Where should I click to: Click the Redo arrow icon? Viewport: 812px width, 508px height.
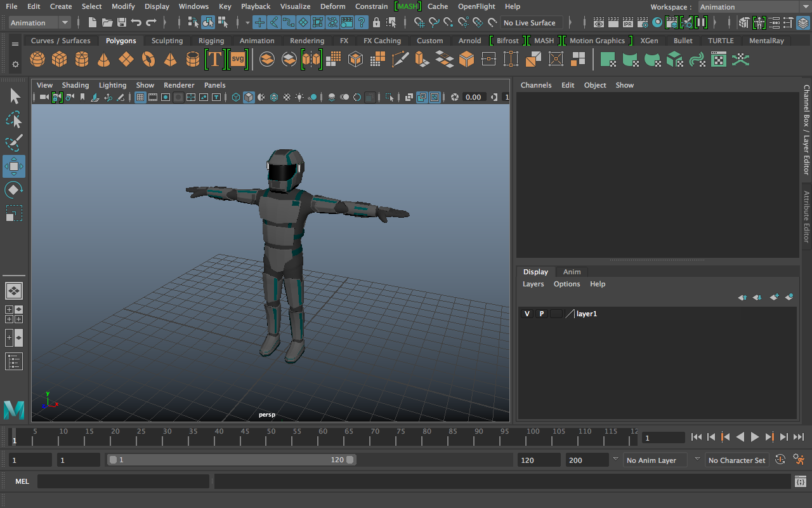151,23
